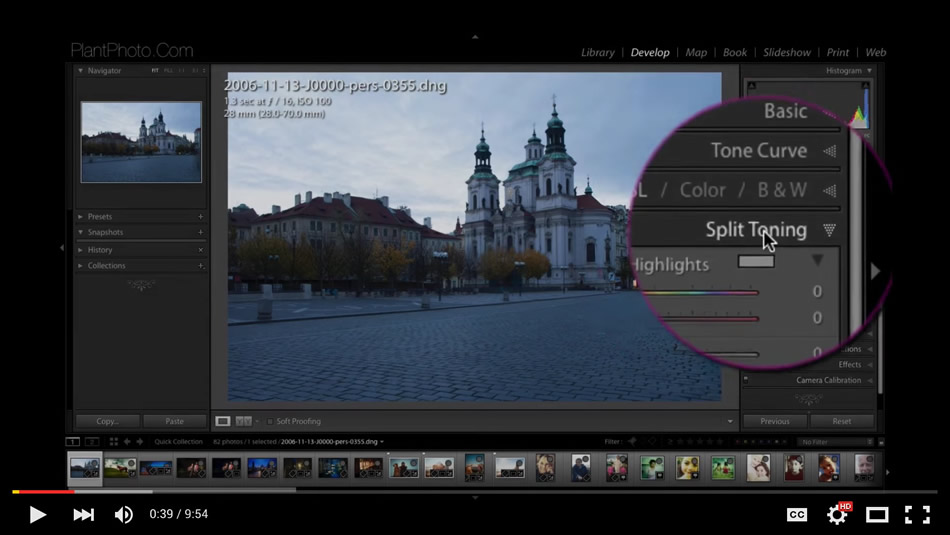Open the Map module
The width and height of the screenshot is (950, 535).
coord(696,52)
